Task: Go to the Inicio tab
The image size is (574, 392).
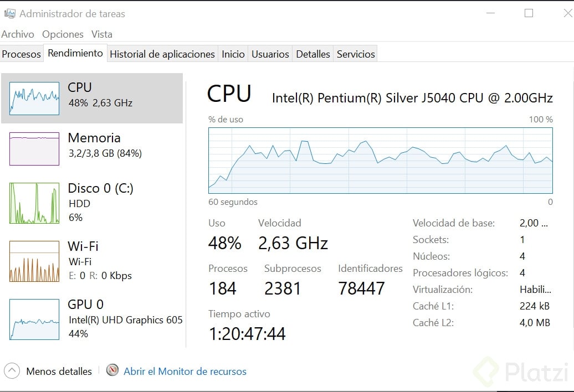Action: [233, 54]
